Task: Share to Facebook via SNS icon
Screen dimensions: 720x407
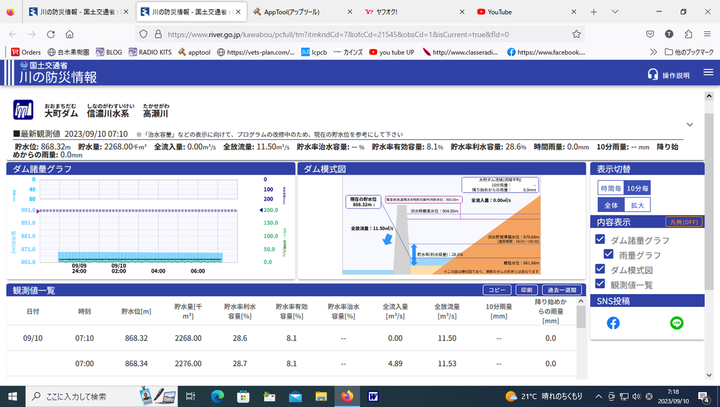Action: coord(613,323)
